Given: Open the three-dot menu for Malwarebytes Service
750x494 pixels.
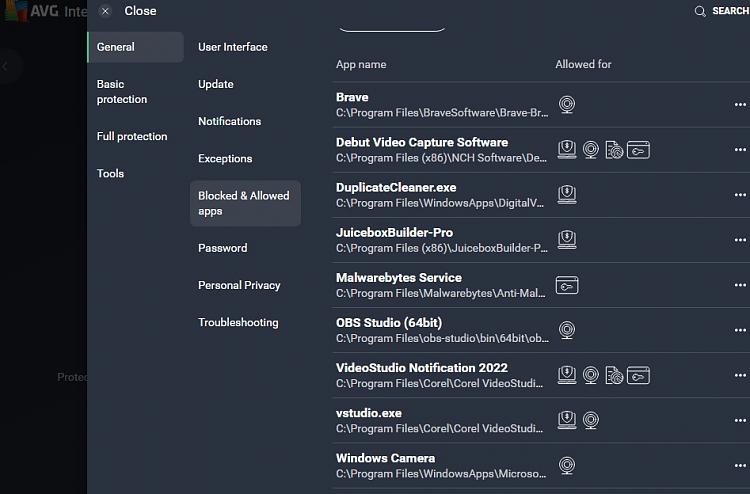Looking at the screenshot, I should (740, 285).
